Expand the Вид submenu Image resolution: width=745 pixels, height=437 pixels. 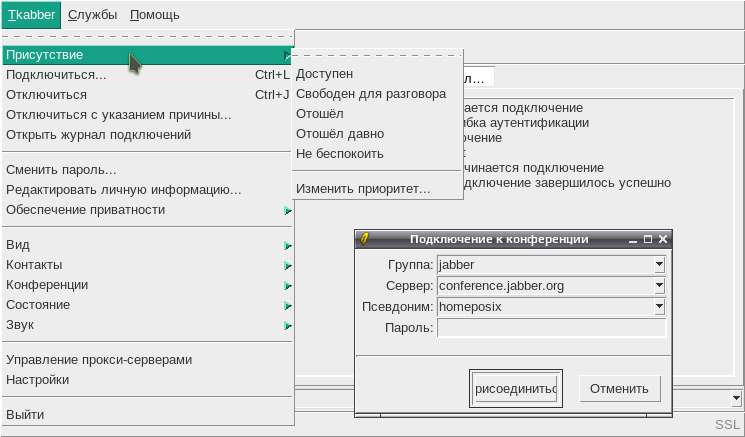point(148,245)
